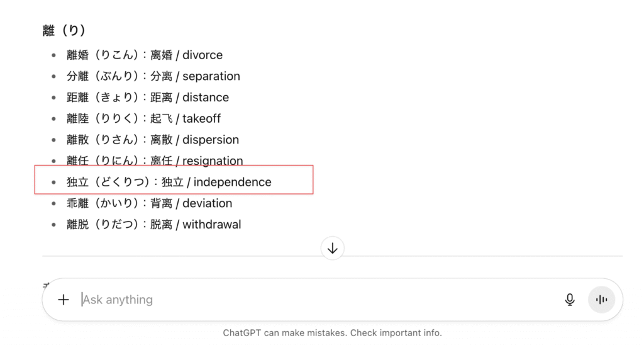The height and width of the screenshot is (345, 644).
Task: Click the word "deviation"
Action: coord(208,203)
